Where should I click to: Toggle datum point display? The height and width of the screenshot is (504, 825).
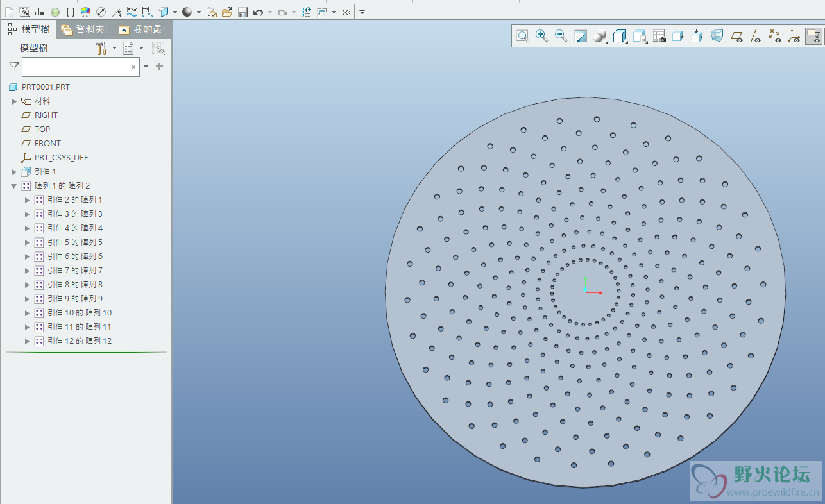click(775, 37)
